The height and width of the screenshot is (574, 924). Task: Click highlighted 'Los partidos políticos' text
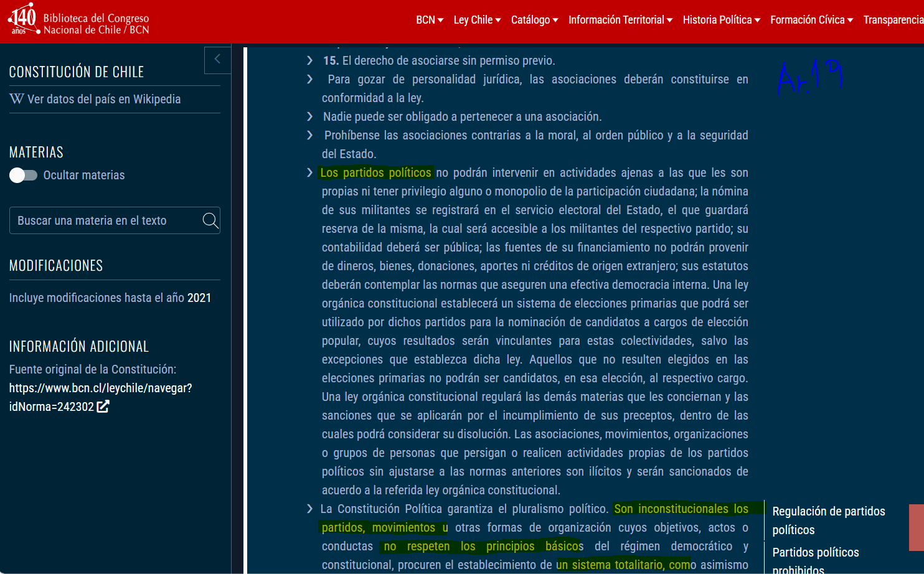(375, 172)
